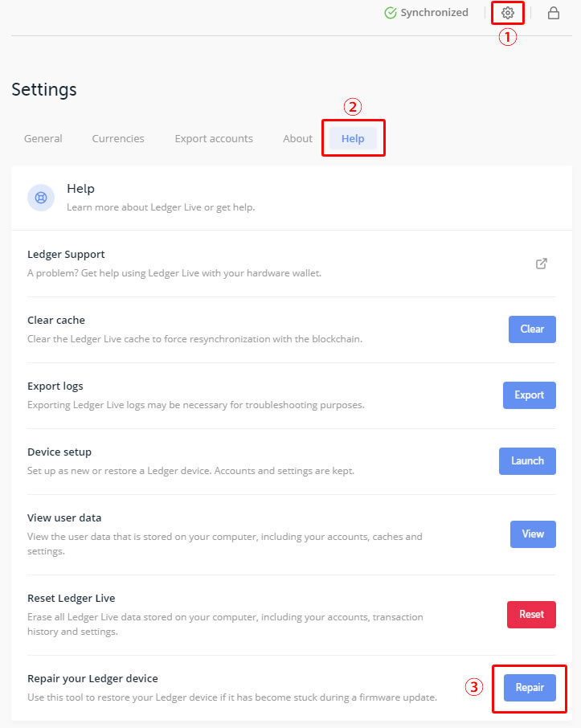581x728 pixels.
Task: Click the Export logs button
Action: pyautogui.click(x=530, y=395)
